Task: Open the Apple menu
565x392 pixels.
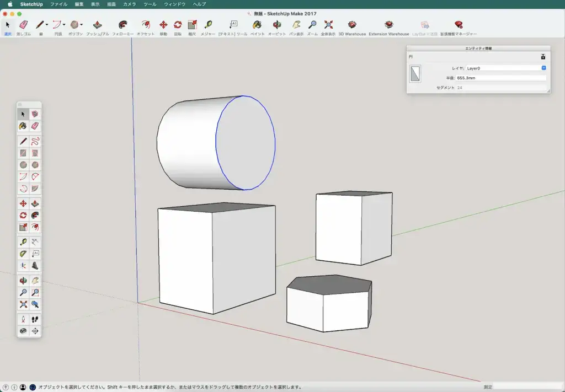Action: coord(10,4)
